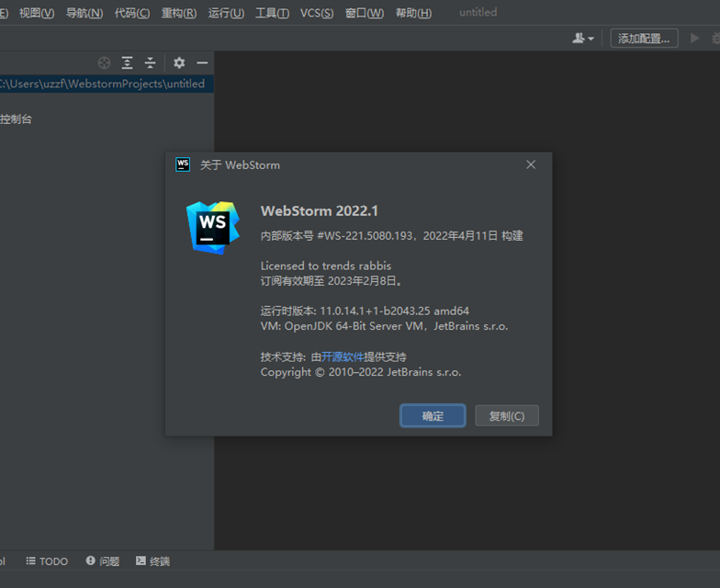Click the WebStorm 2022.1 heading
The height and width of the screenshot is (588, 720).
pos(320,211)
